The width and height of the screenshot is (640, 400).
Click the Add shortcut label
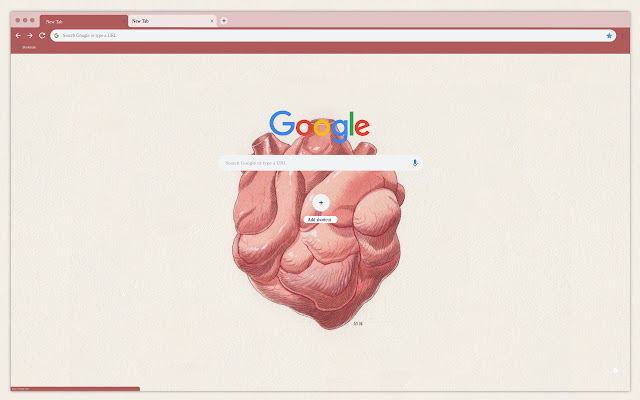point(320,220)
